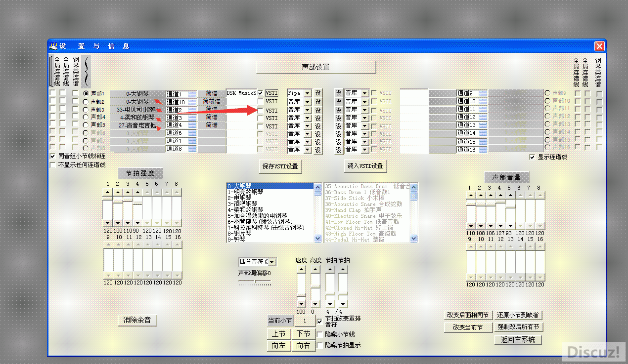Screen dimensions: 628x364
Task: Select the 声部2 radio button
Action: point(86,101)
